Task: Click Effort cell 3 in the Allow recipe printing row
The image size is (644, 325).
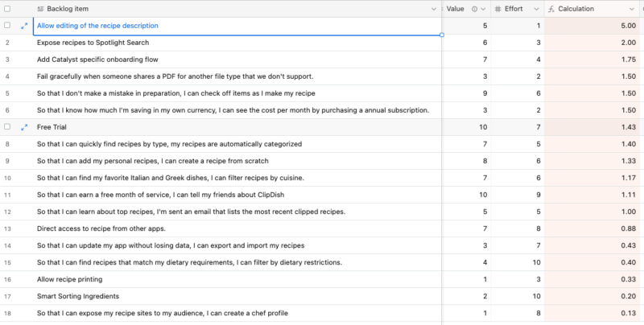Action: click(x=518, y=279)
